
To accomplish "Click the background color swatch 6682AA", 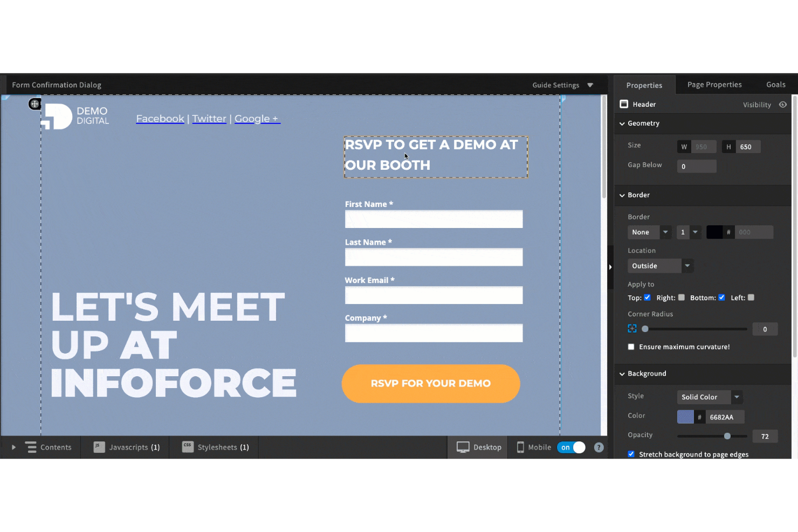I will 685,416.
